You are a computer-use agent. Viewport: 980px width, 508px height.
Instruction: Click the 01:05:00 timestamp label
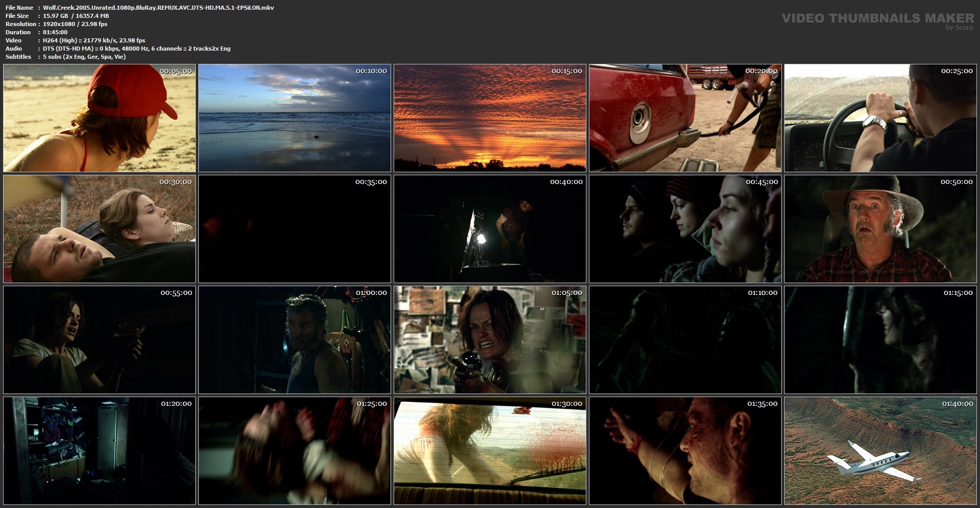[566, 293]
